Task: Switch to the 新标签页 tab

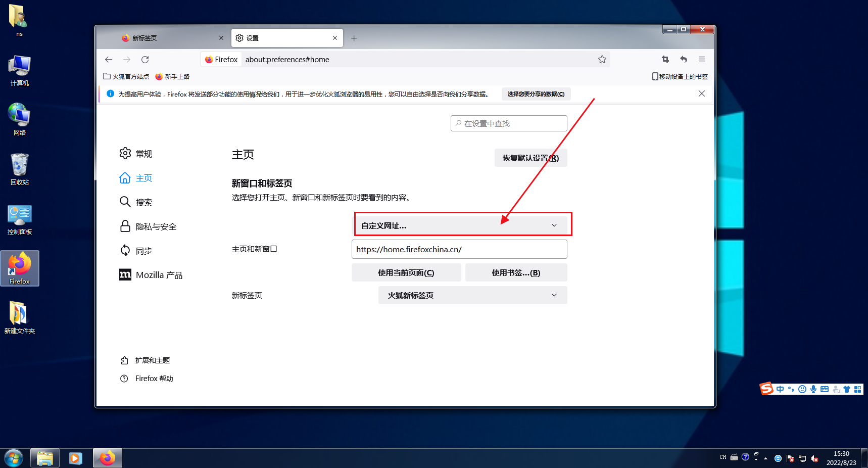Action: (172, 38)
